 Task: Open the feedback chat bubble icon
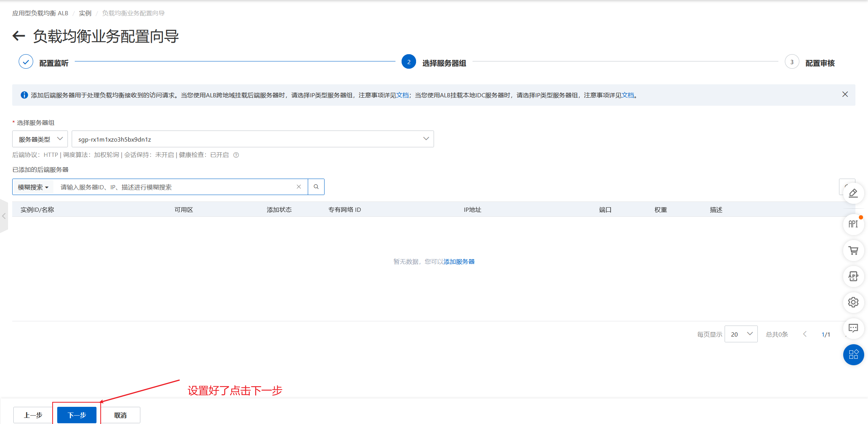(853, 328)
